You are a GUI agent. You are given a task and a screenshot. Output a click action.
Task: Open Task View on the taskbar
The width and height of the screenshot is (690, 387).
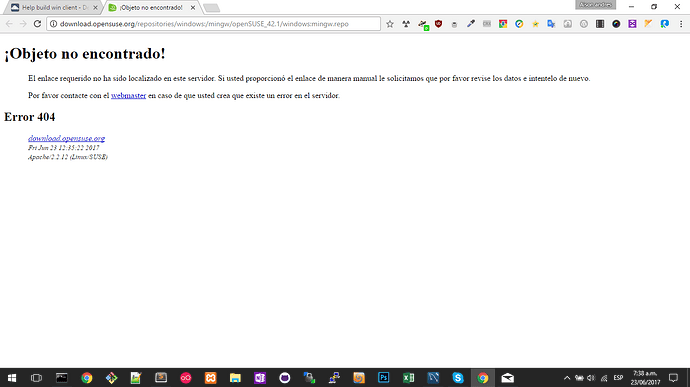click(x=37, y=378)
